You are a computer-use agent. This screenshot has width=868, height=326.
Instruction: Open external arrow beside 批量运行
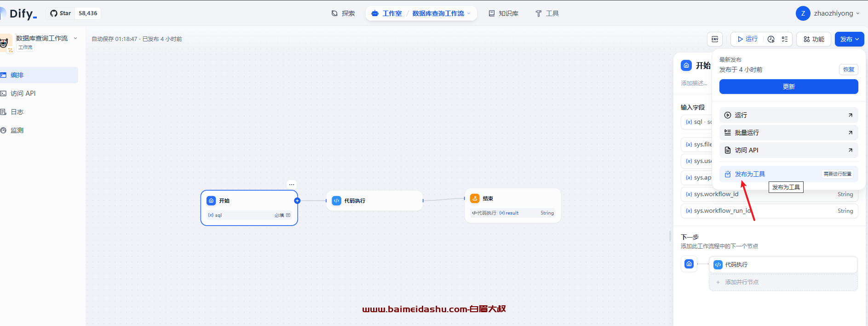click(850, 133)
